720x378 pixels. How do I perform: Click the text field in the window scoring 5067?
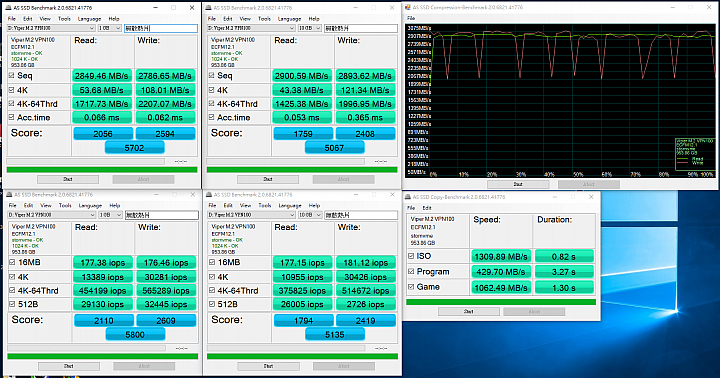(x=361, y=28)
